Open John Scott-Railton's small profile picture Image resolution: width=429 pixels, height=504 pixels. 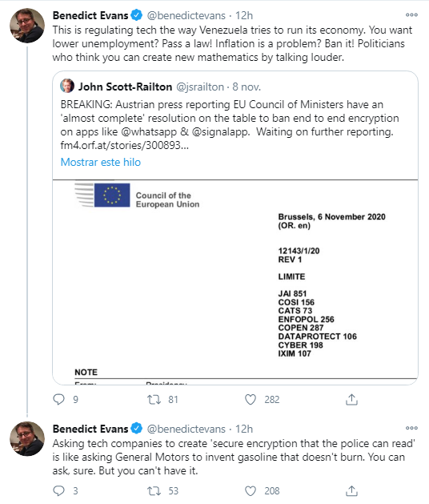[x=67, y=87]
